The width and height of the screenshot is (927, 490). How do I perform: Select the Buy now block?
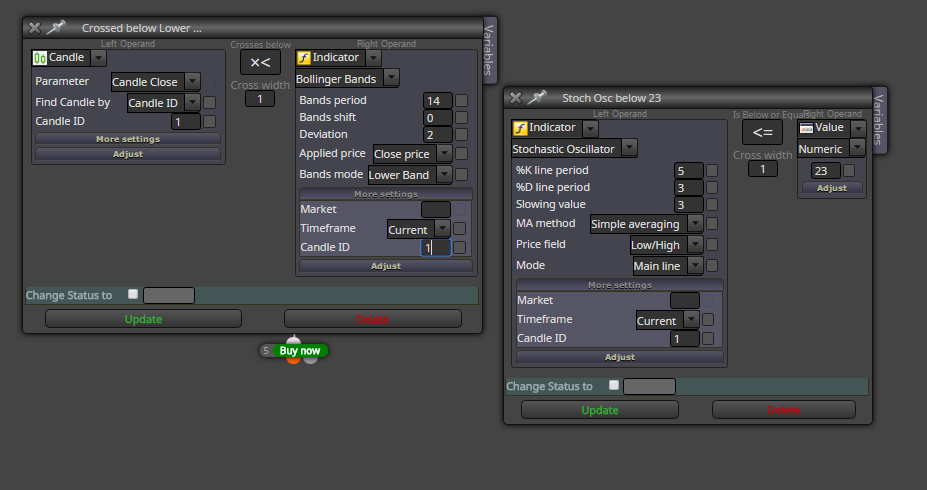point(300,351)
